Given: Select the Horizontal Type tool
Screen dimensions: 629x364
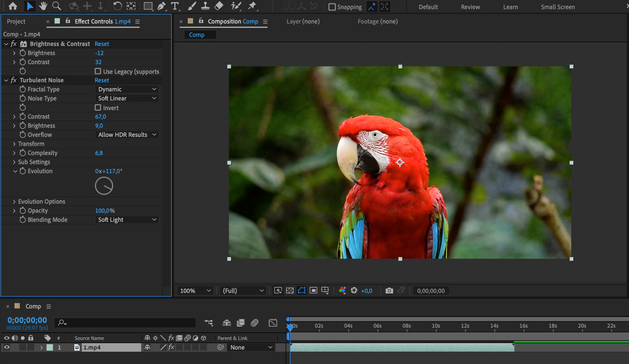Looking at the screenshot, I should (x=175, y=6).
